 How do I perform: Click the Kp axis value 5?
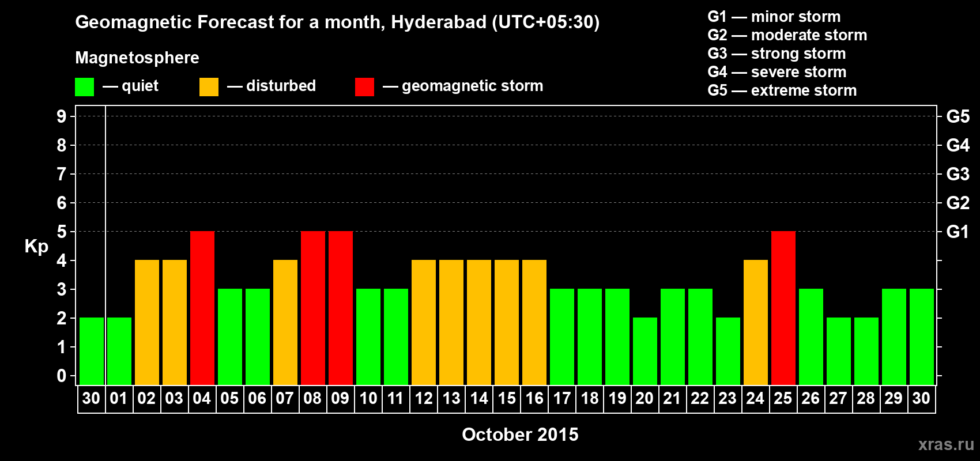click(x=62, y=232)
